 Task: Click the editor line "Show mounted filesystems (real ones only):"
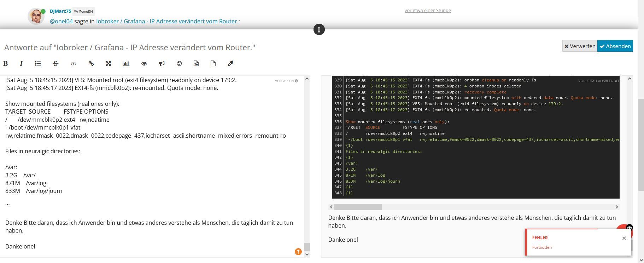click(x=62, y=104)
